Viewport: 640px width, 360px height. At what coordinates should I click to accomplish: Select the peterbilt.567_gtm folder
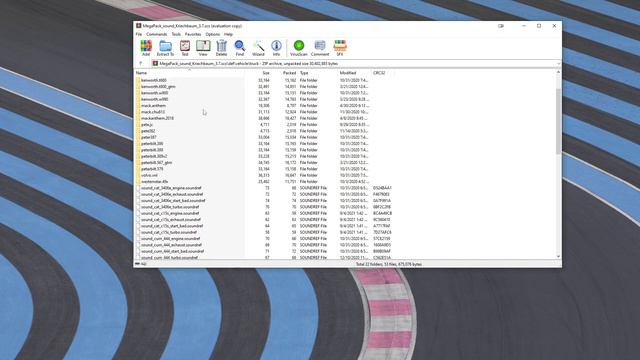click(x=156, y=162)
